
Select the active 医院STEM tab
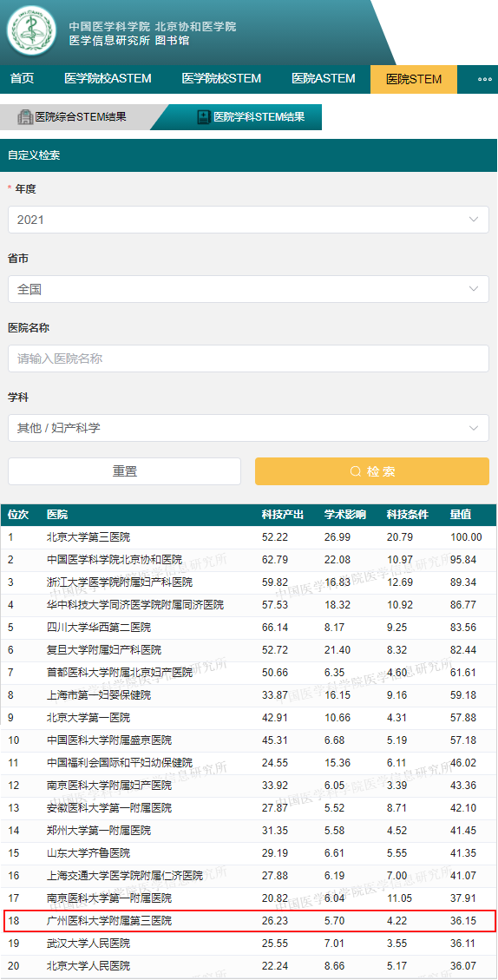tap(414, 79)
